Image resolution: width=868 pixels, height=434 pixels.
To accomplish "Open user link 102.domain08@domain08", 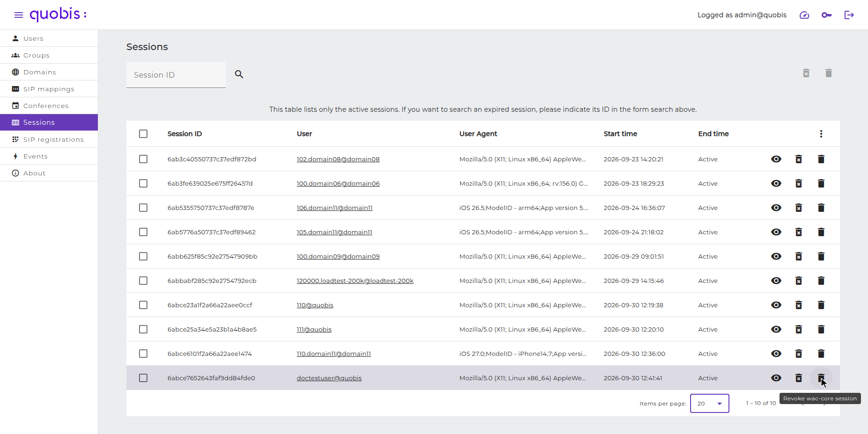I will pos(338,159).
